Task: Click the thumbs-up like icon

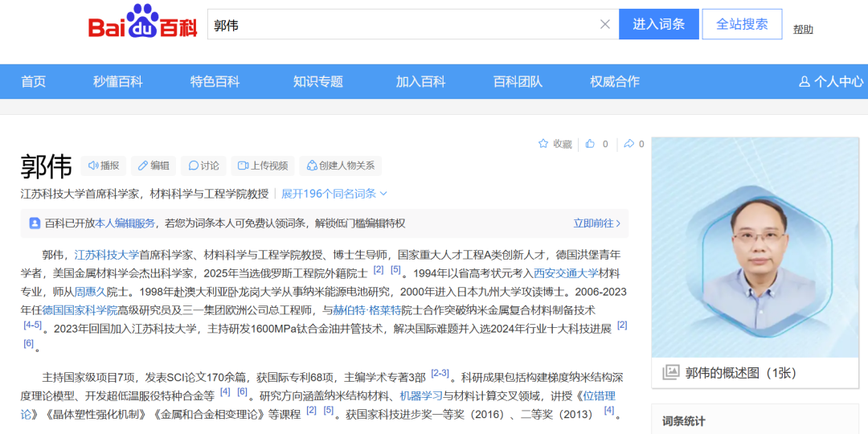Action: click(591, 144)
